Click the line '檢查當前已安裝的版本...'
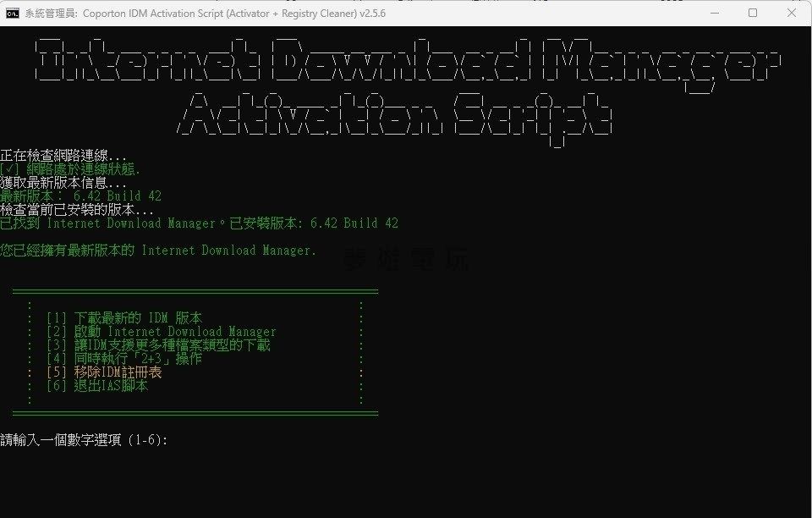This screenshot has height=518, width=812. [77, 209]
